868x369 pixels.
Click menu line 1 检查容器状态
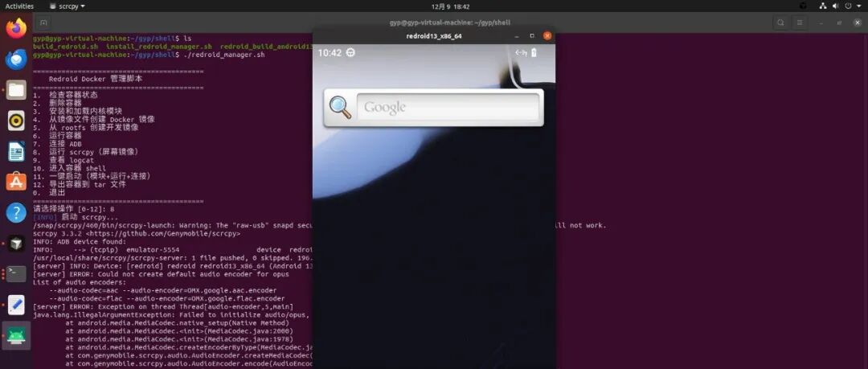[x=65, y=95]
